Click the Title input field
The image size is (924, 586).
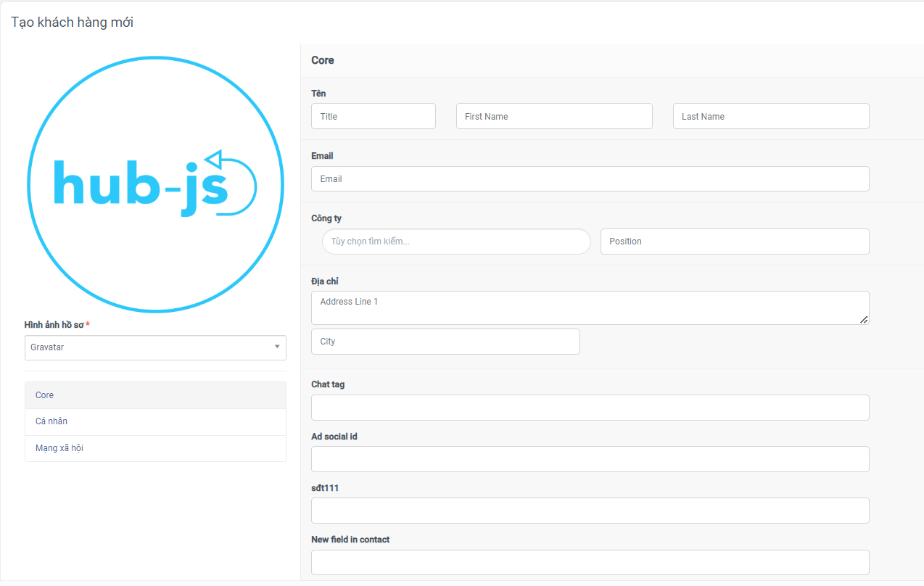(373, 116)
